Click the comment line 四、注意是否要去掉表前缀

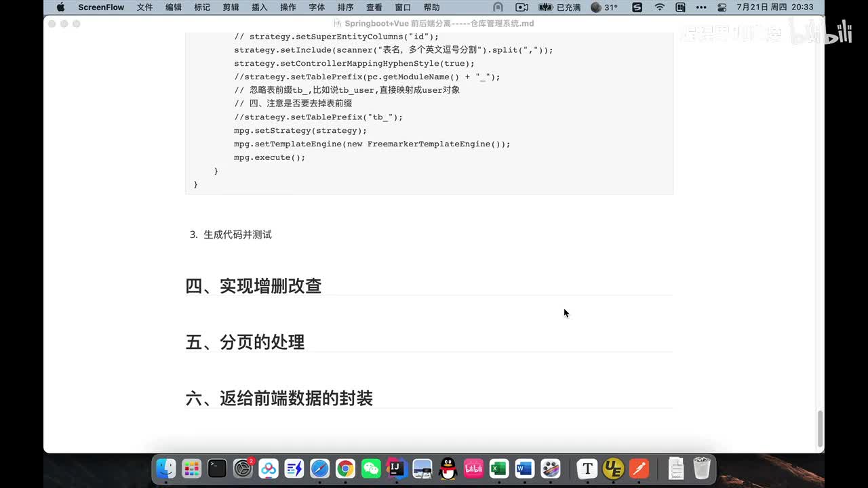pos(293,103)
